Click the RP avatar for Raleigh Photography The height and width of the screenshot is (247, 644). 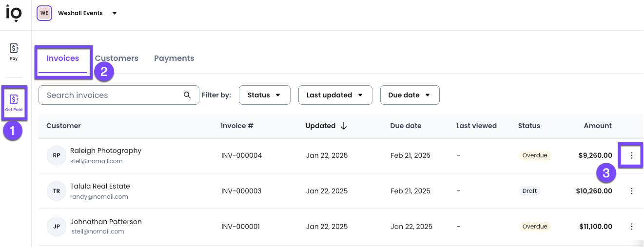click(x=57, y=155)
